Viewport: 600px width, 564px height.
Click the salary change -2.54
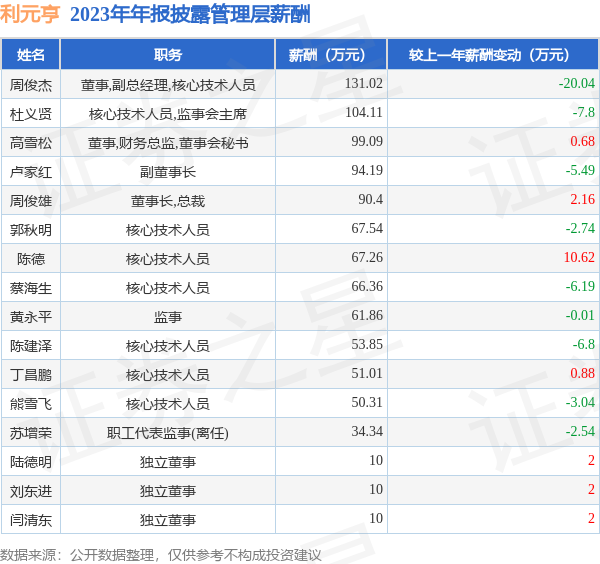click(580, 431)
